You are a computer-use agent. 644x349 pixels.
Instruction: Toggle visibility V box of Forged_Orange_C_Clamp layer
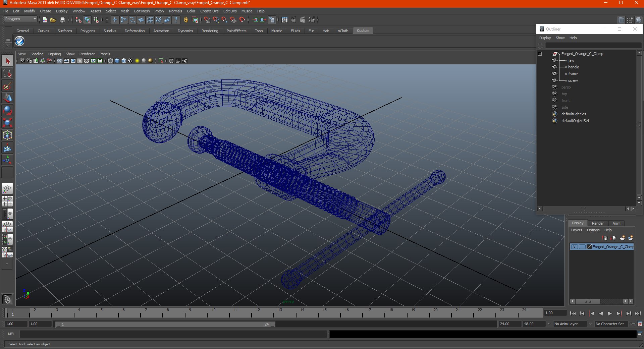coord(574,247)
